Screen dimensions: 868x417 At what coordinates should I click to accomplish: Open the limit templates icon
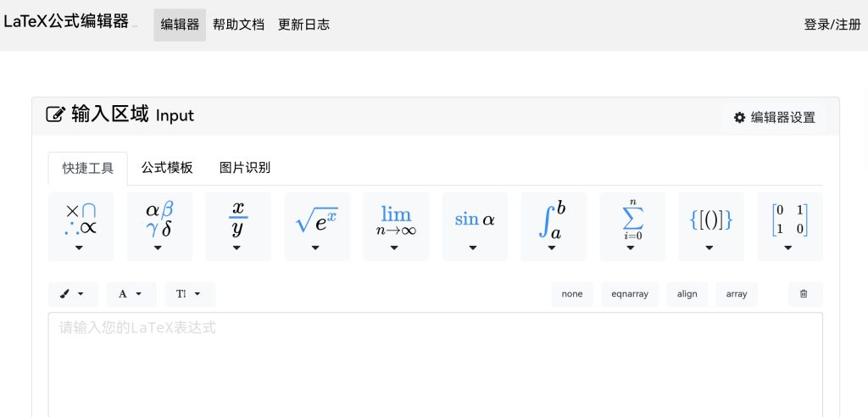coord(395,225)
